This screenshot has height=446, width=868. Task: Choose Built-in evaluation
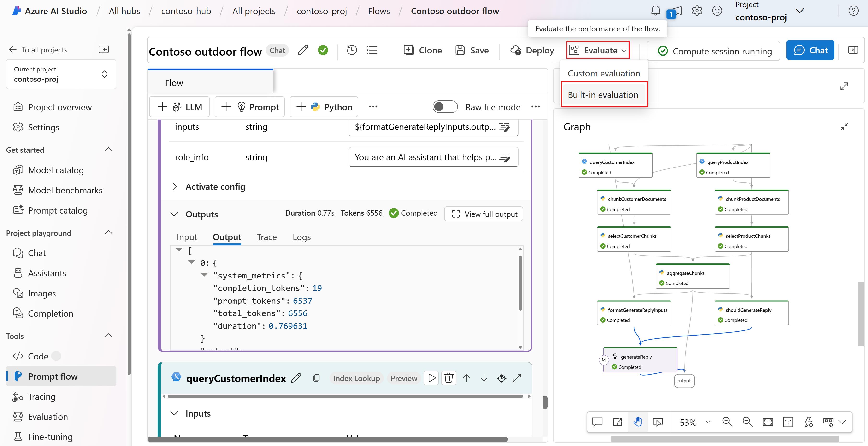click(x=603, y=95)
